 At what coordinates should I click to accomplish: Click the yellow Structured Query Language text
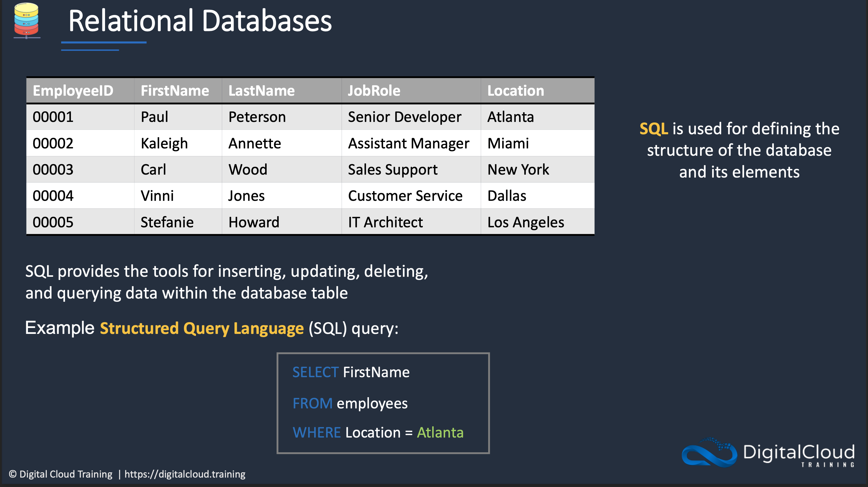coord(202,329)
